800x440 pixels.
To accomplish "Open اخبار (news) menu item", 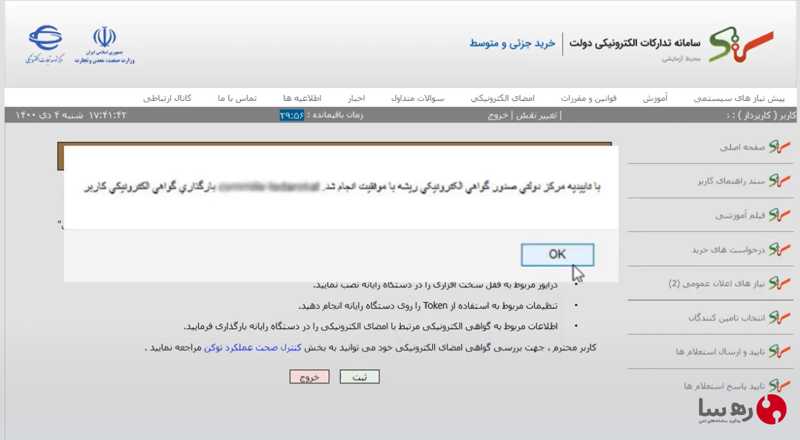I will point(356,98).
